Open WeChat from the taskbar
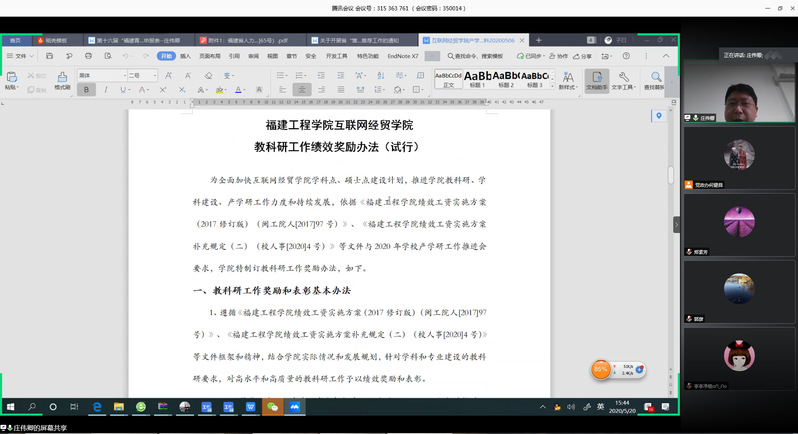Screen dimensions: 798x434 (x=273, y=407)
